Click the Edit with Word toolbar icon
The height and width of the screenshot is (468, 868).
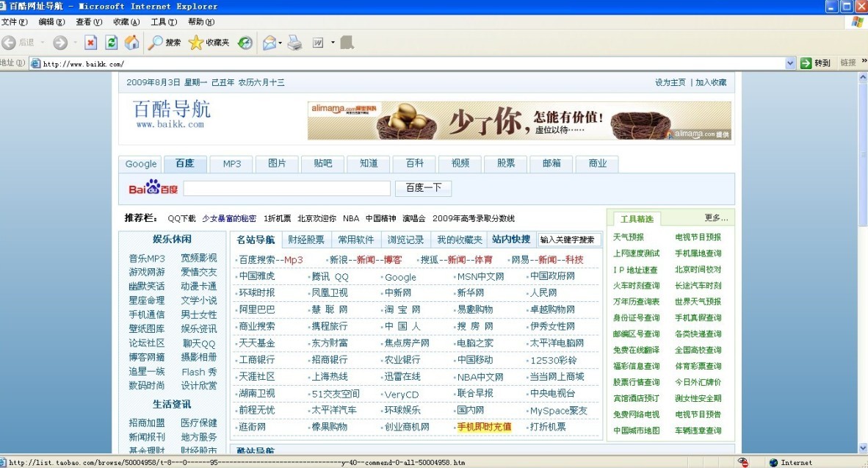click(318, 43)
